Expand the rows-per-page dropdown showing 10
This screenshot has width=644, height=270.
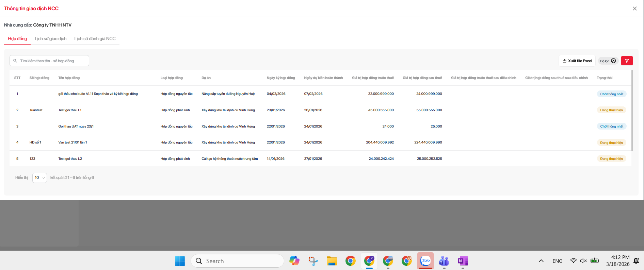[x=39, y=178]
